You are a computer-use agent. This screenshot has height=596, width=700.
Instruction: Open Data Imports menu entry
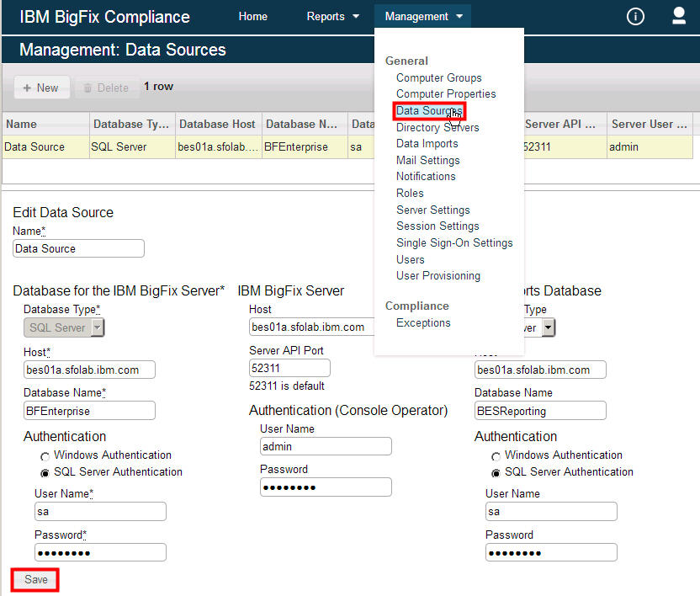pyautogui.click(x=427, y=143)
